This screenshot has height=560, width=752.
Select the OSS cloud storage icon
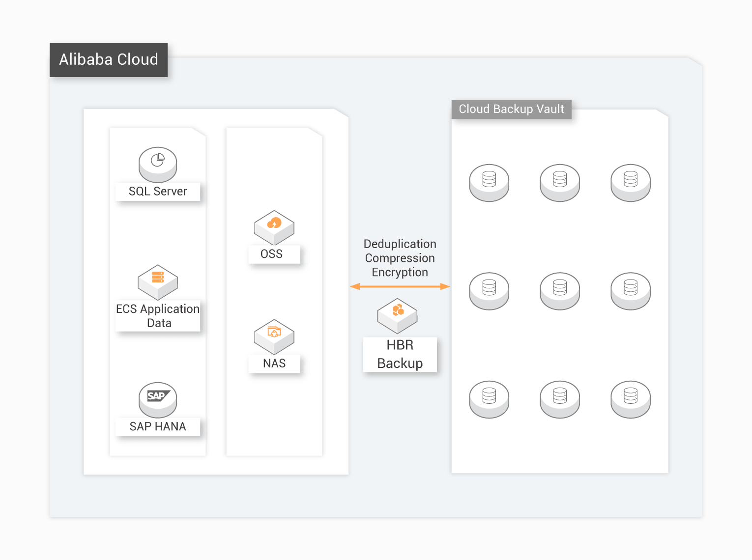[274, 227]
